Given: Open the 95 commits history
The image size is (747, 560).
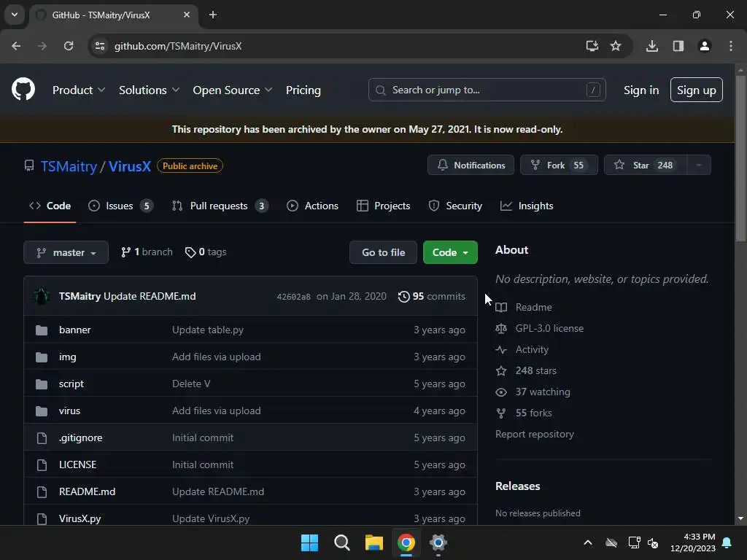Looking at the screenshot, I should click(x=432, y=296).
